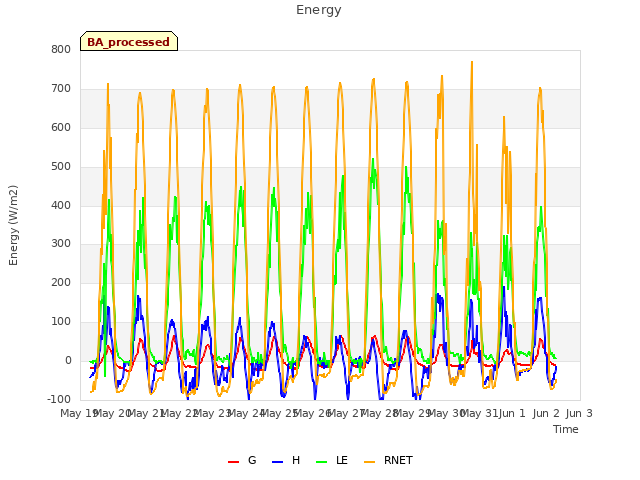
Task: Click the 200 y-axis tick label
Action: pyautogui.click(x=61, y=283)
